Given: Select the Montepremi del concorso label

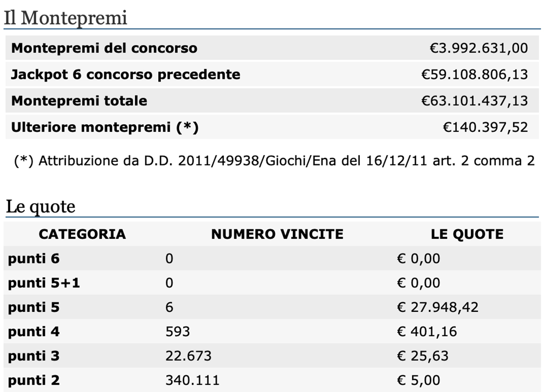Looking at the screenshot, I should coord(104,48).
